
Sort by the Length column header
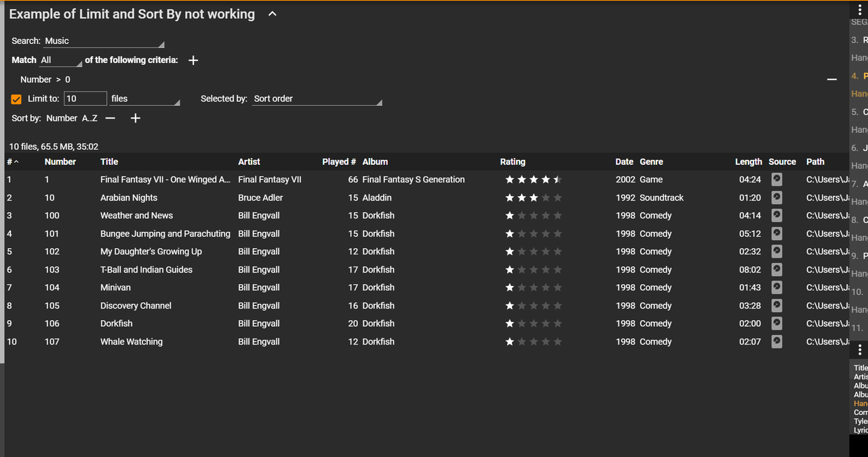pyautogui.click(x=749, y=161)
